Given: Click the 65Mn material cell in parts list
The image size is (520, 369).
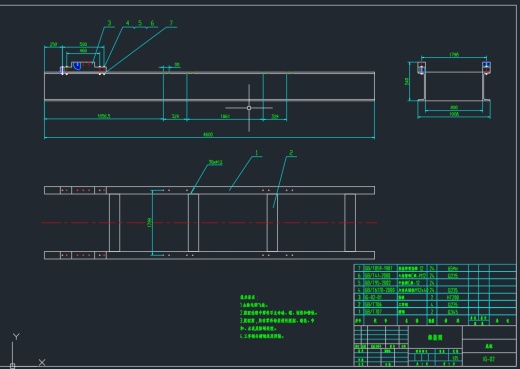Looking at the screenshot, I should pyautogui.click(x=453, y=268).
